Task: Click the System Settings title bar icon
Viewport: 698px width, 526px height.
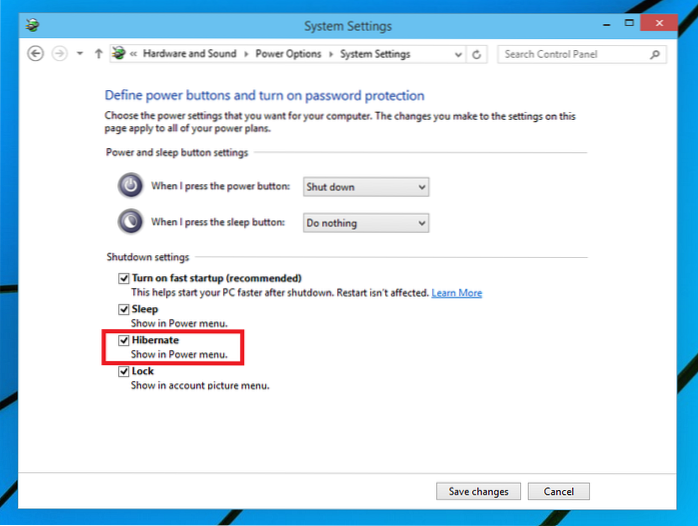Action: [x=34, y=26]
